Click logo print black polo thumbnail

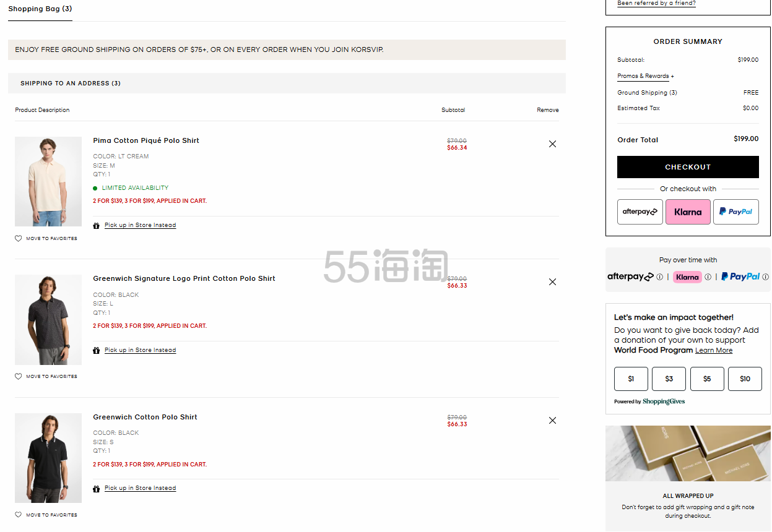click(x=48, y=320)
